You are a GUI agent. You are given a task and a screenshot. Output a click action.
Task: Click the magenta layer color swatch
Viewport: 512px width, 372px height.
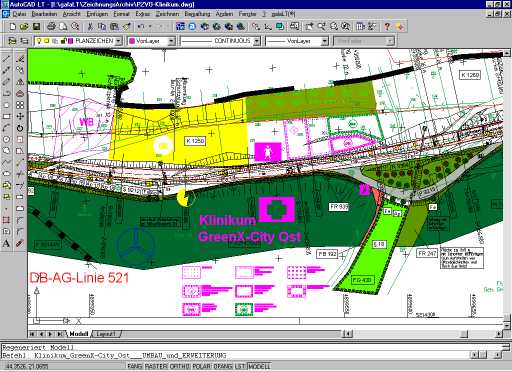pyautogui.click(x=70, y=41)
